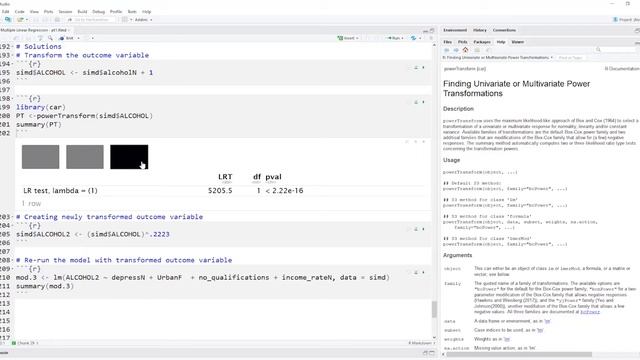This screenshot has height=360, width=640.
Task: Open the View menu
Action: [x=34, y=12]
